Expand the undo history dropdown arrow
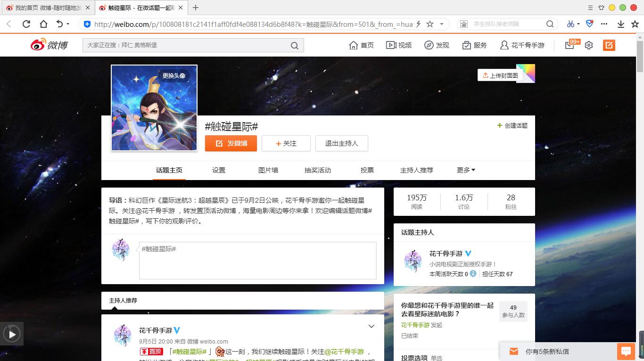Screen dimensions: 644x361 [x=68, y=24]
